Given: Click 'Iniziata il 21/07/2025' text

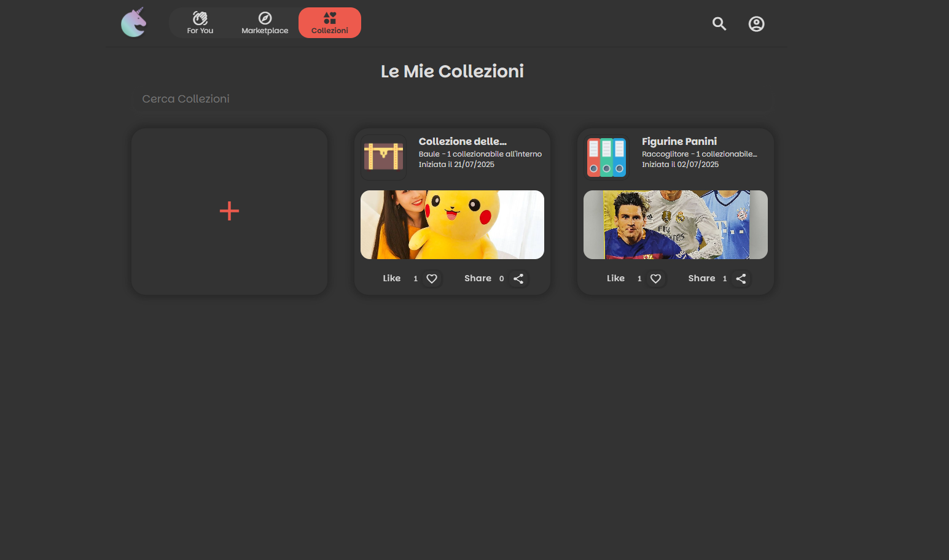Looking at the screenshot, I should (x=456, y=165).
